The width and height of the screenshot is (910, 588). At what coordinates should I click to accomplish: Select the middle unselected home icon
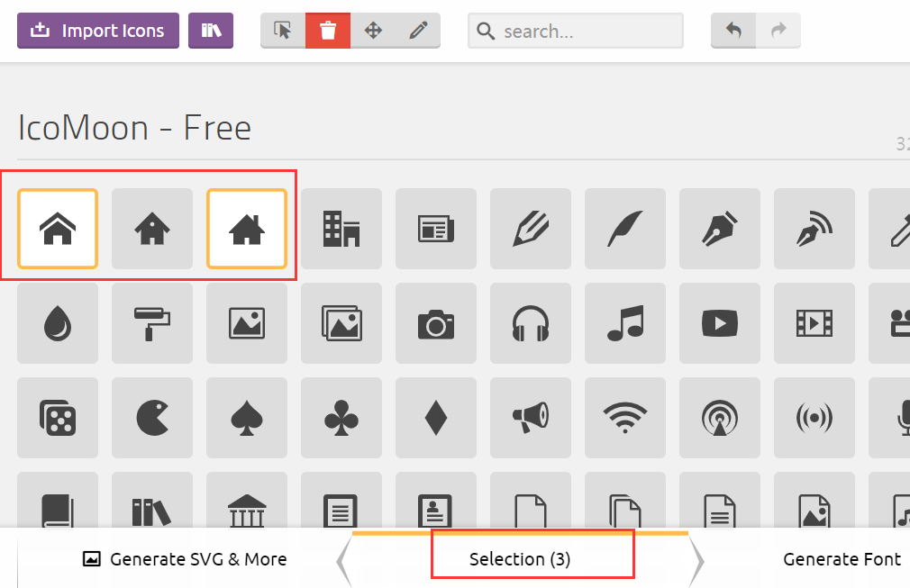tap(152, 229)
